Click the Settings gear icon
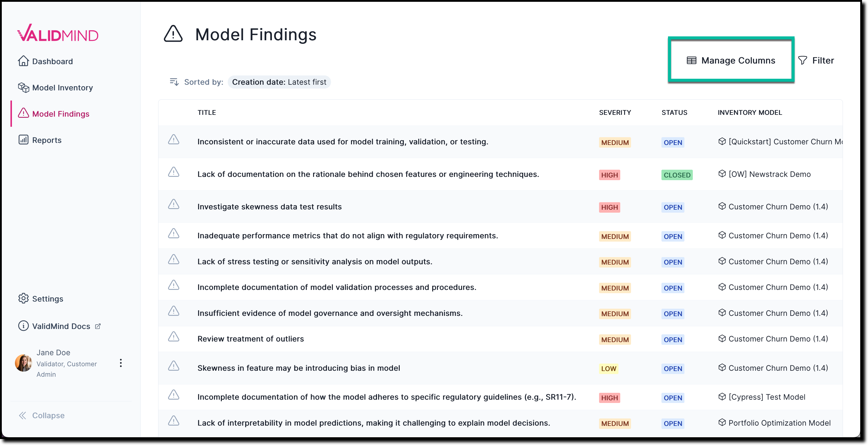Screen dimensions: 868x445 tap(23, 299)
